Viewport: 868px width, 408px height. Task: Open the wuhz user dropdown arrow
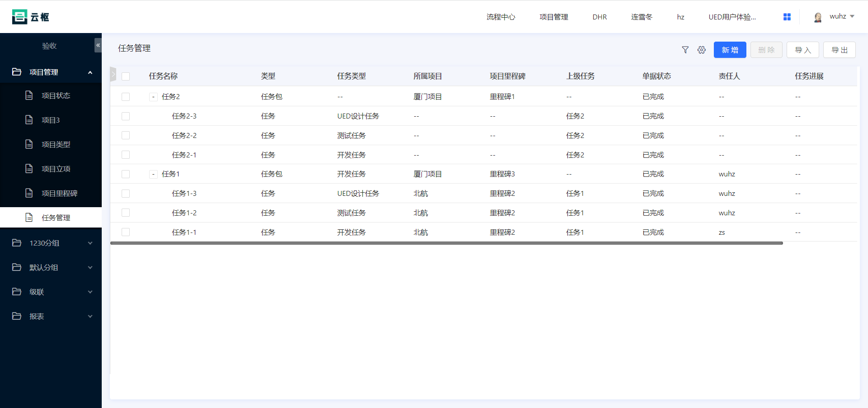point(852,16)
